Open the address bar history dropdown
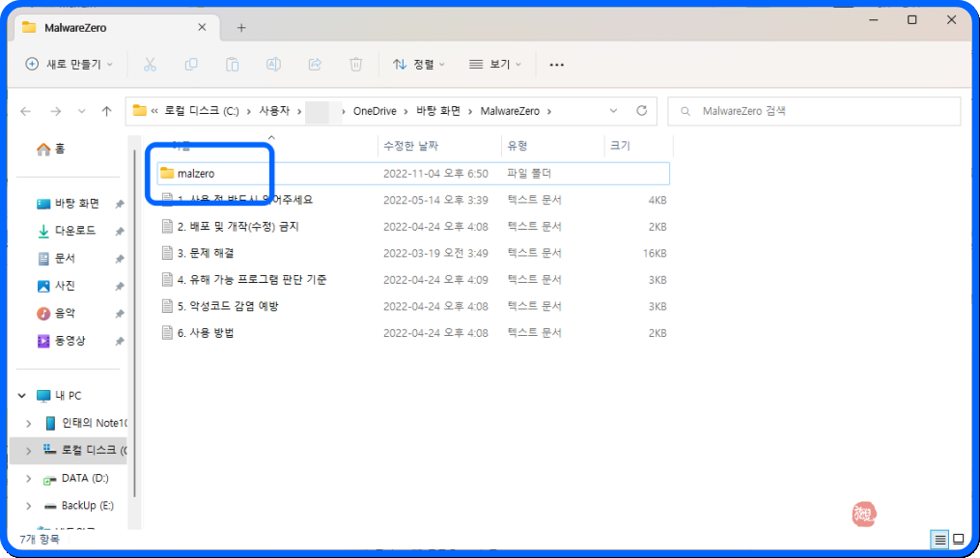Screen dimensions: 980x558 tap(613, 111)
